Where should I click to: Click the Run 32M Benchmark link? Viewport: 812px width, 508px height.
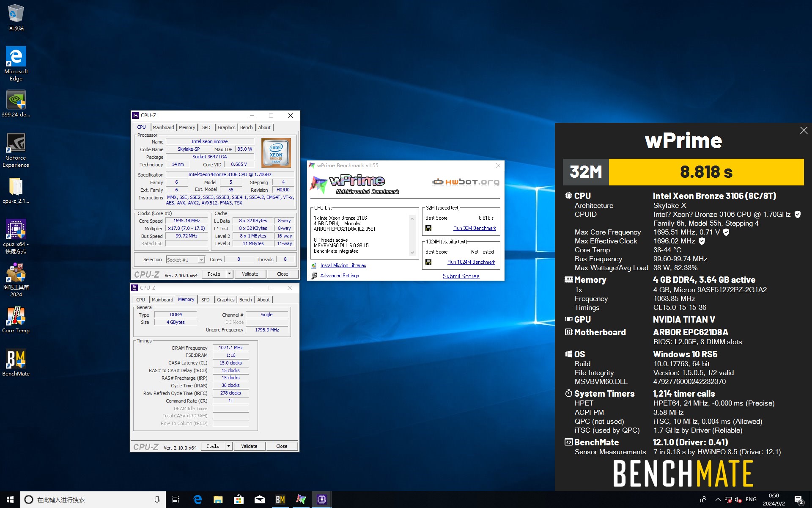(x=475, y=228)
